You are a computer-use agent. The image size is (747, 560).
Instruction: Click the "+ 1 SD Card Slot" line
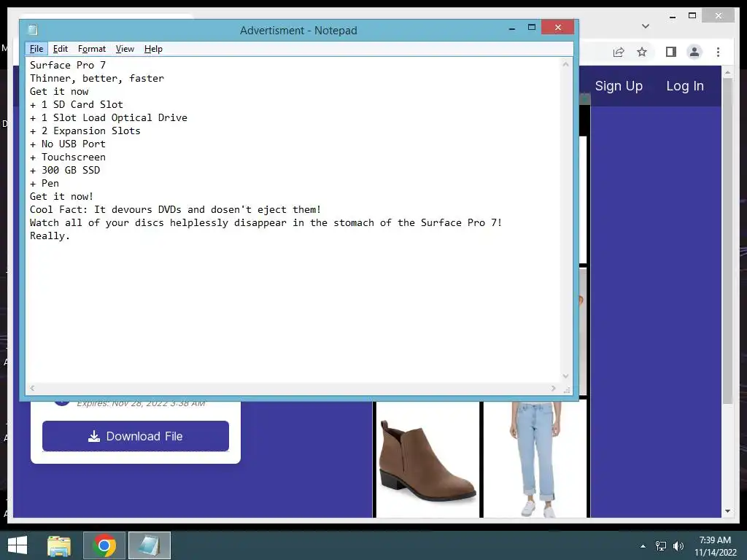click(x=76, y=104)
